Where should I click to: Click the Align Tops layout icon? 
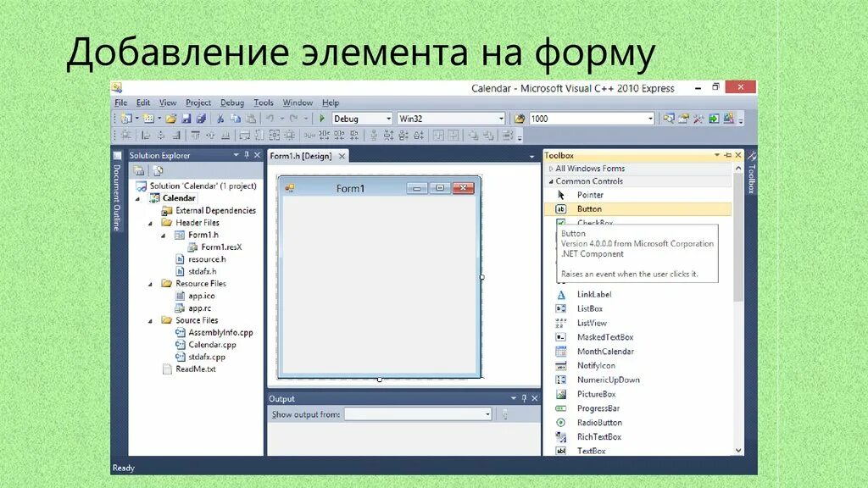195,135
